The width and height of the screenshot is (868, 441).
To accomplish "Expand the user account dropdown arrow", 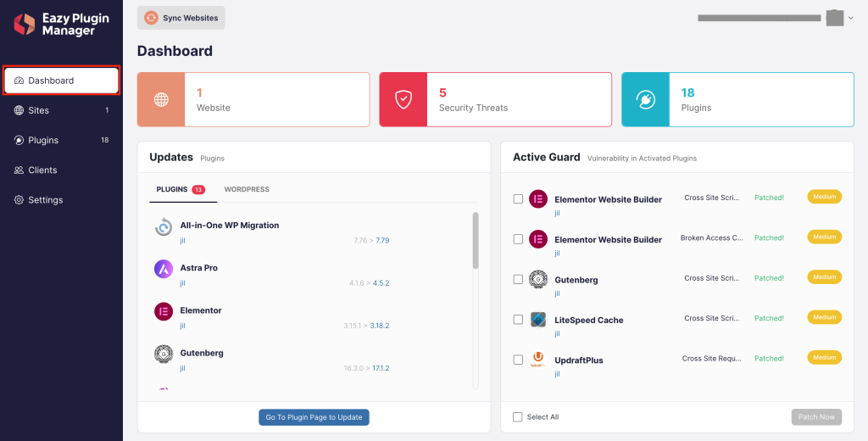I will pyautogui.click(x=851, y=19).
